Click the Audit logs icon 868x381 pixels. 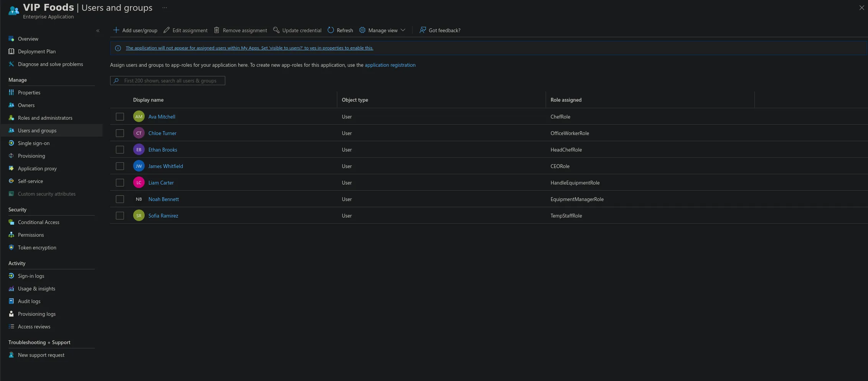click(11, 301)
